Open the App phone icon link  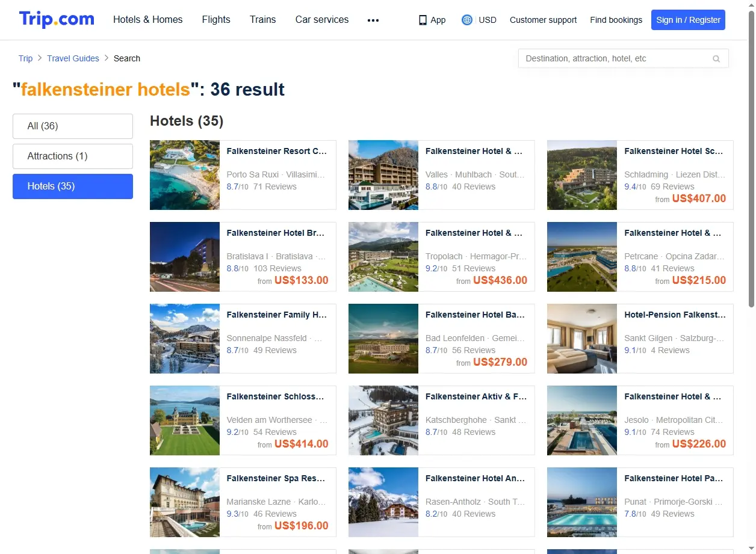pyautogui.click(x=432, y=20)
